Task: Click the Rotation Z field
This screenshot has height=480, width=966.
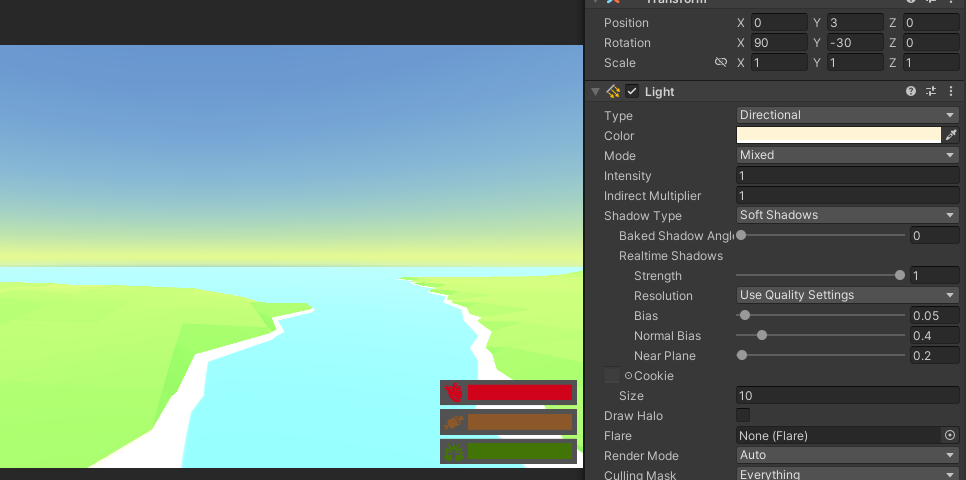Action: [932, 43]
